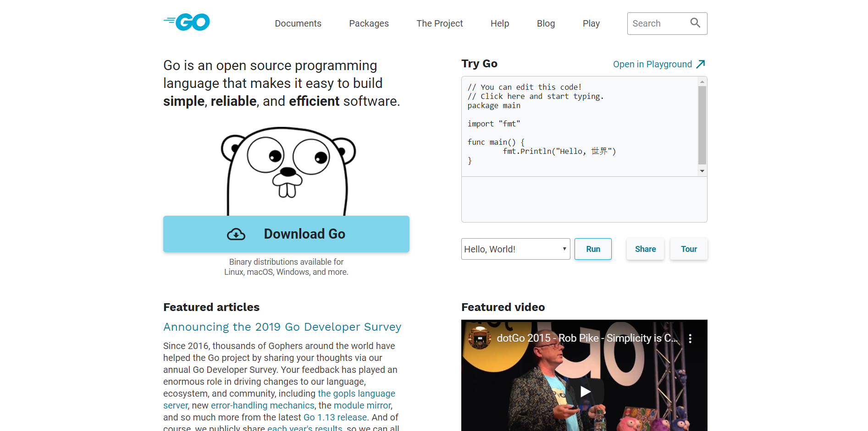868x431 pixels.
Task: Click the Go logo in the header
Action: click(x=187, y=22)
